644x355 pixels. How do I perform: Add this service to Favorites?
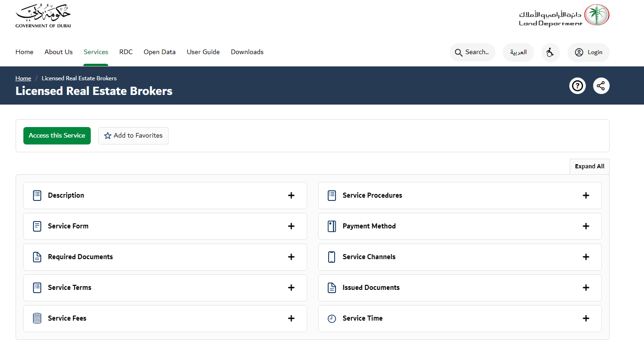click(x=133, y=136)
